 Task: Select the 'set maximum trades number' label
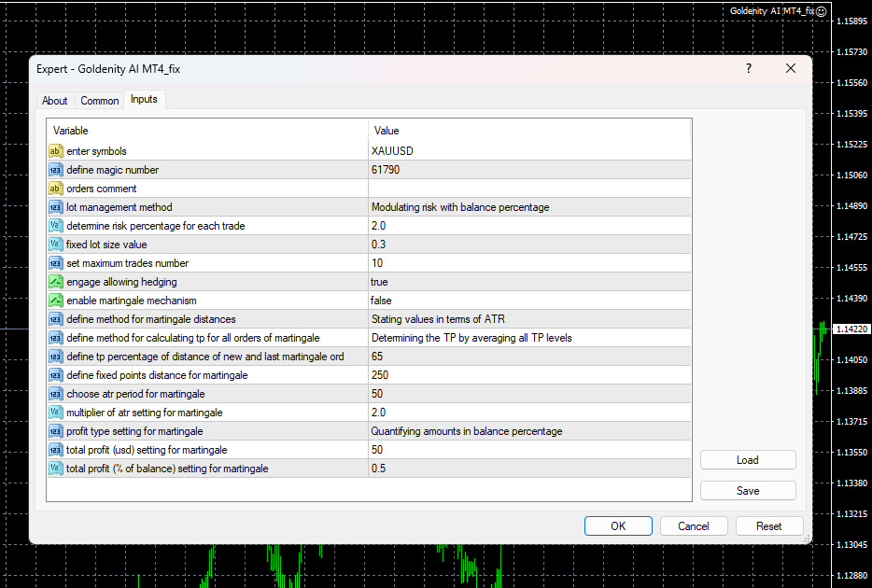[x=127, y=263]
